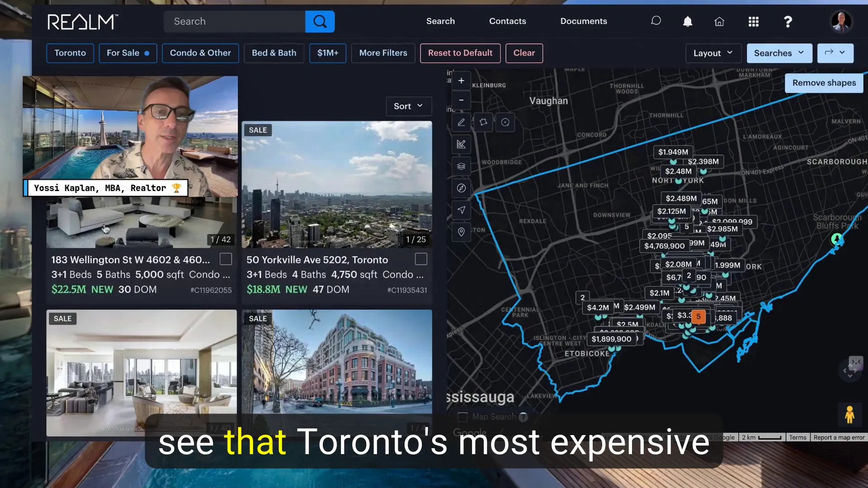
Task: Open the Documents nav item
Action: (x=584, y=21)
